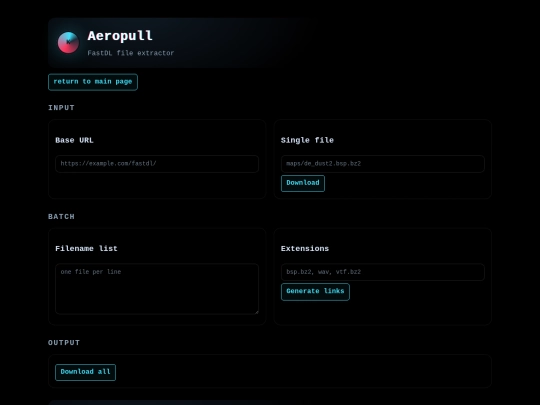Click the Download button under Single file
The height and width of the screenshot is (405, 540).
tap(303, 183)
